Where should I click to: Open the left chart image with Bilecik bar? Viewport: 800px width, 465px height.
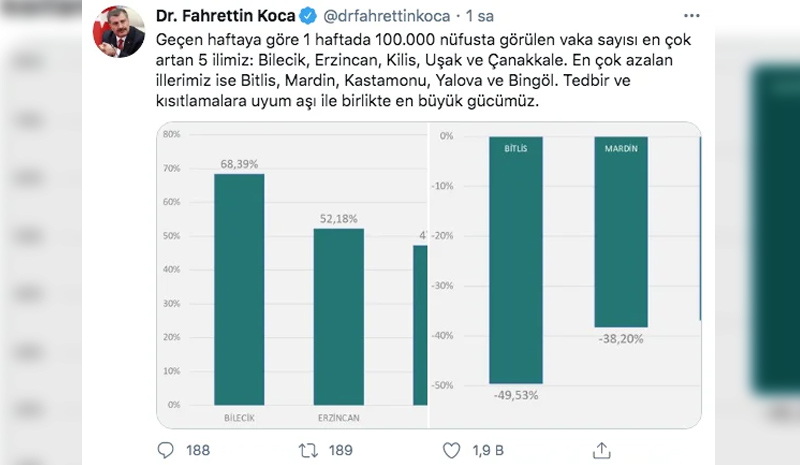tap(292, 275)
